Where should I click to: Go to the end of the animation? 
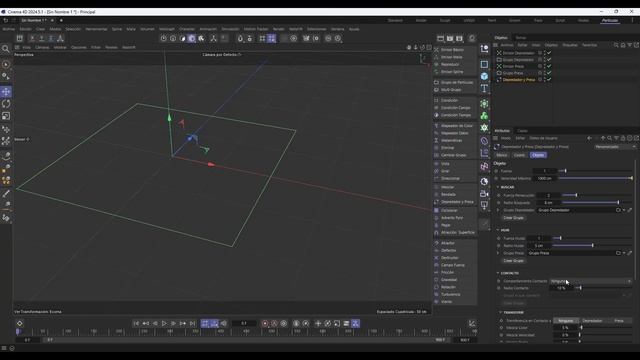click(x=192, y=324)
